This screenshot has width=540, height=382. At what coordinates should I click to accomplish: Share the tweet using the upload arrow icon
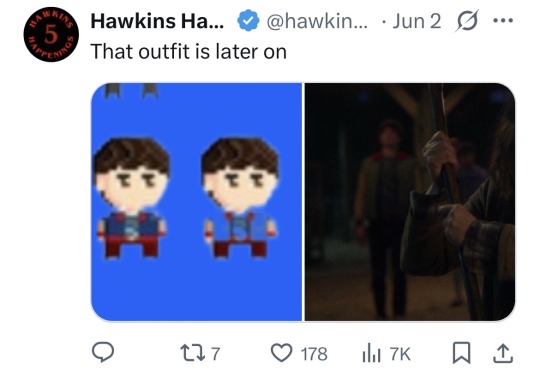pyautogui.click(x=503, y=353)
